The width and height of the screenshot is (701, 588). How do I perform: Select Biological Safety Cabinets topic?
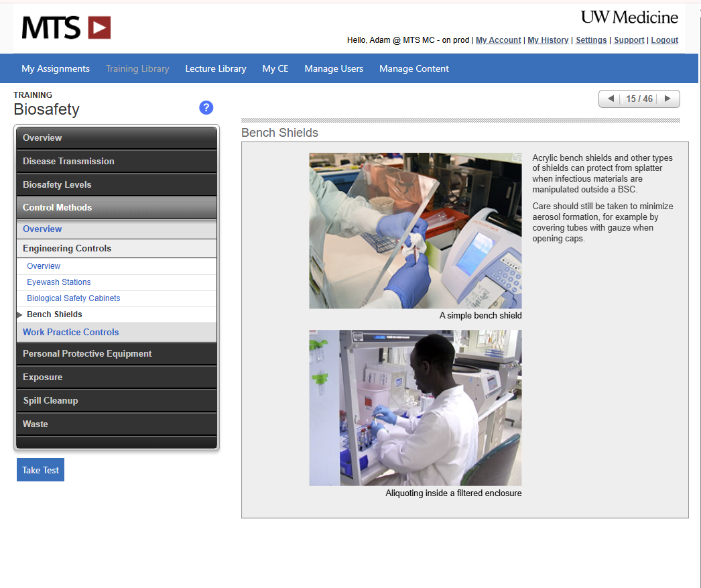pyautogui.click(x=74, y=298)
